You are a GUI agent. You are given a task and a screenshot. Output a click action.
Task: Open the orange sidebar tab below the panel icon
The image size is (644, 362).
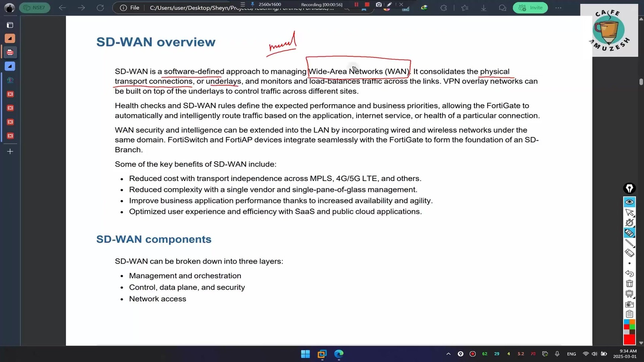(10, 38)
